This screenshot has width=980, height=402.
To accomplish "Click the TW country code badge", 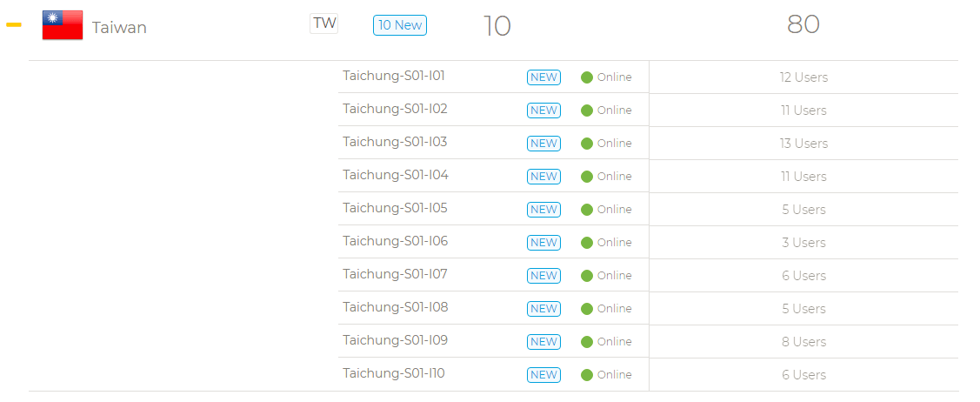I will coord(323,24).
